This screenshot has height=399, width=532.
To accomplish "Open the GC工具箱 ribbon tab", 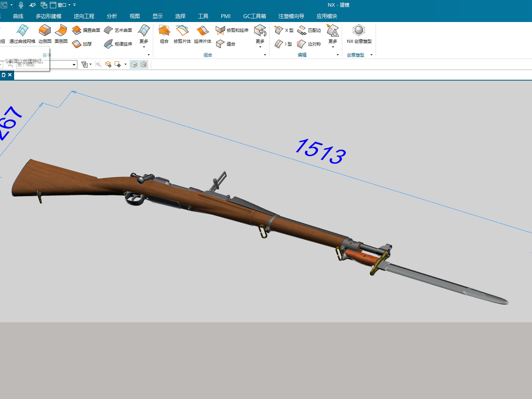I will point(255,16).
